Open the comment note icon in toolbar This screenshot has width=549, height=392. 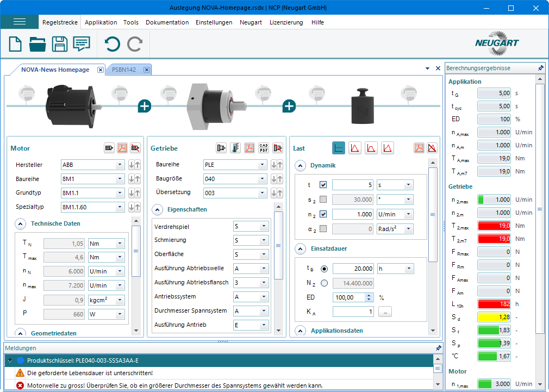(82, 44)
